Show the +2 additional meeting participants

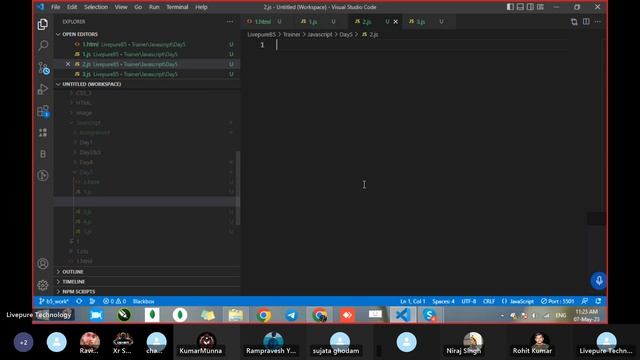click(24, 342)
